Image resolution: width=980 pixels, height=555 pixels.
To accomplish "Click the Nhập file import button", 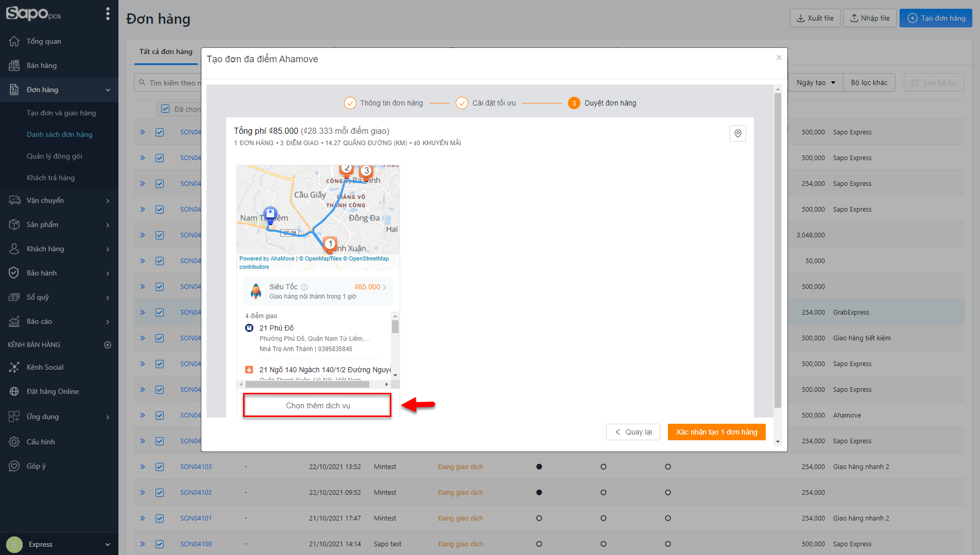I will 870,18.
